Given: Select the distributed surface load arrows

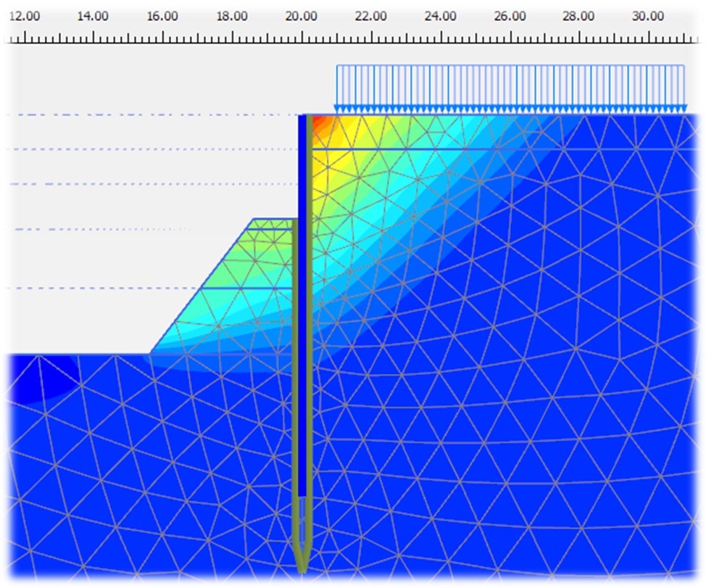Looking at the screenshot, I should [510, 88].
